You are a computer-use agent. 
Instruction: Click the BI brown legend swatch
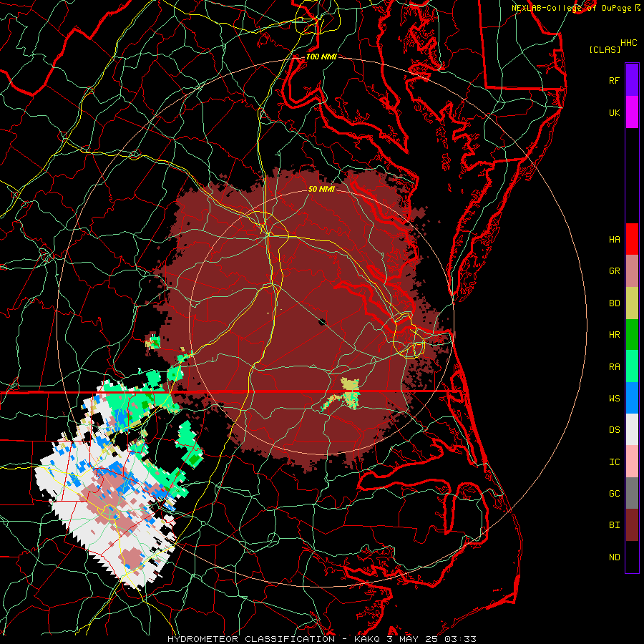tap(632, 525)
